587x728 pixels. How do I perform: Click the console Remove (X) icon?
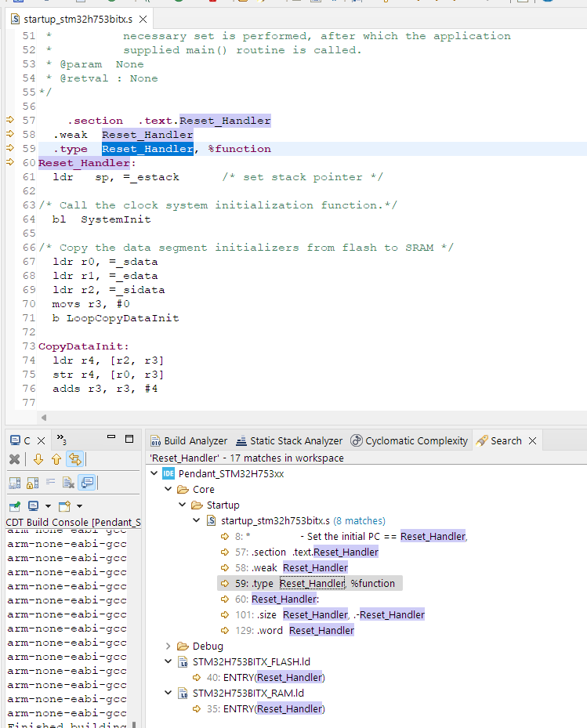14,459
